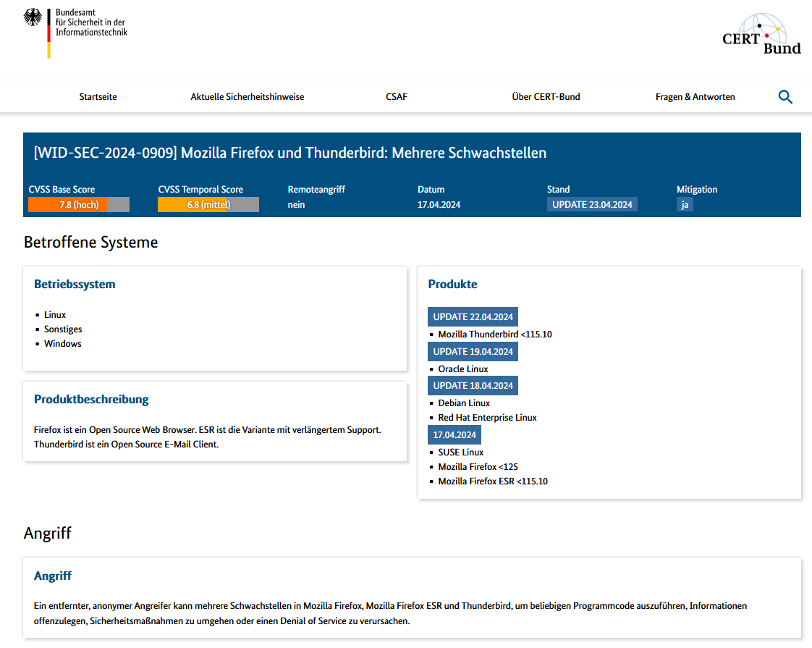This screenshot has width=812, height=648.
Task: Click 'Mozilla Thunderbird <115.10' product entry
Action: [x=495, y=334]
